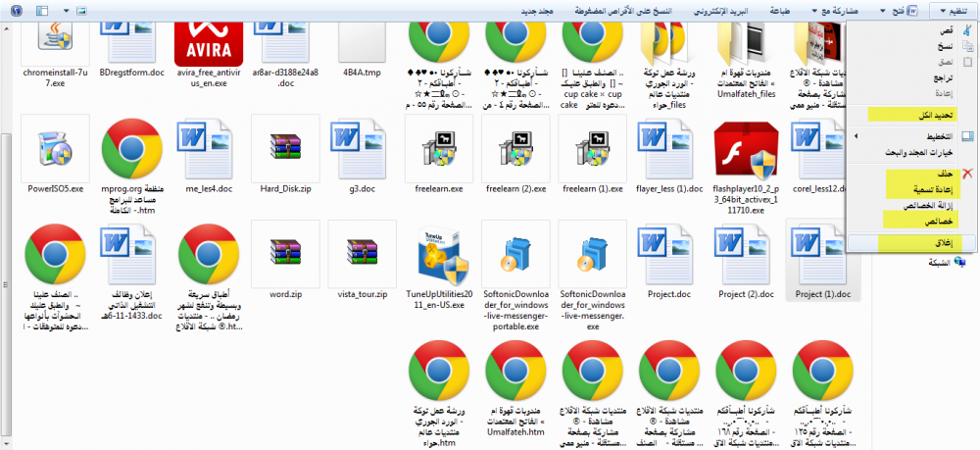
Task: Click the mprog.org Chrome htm file icon
Action: click(131, 147)
